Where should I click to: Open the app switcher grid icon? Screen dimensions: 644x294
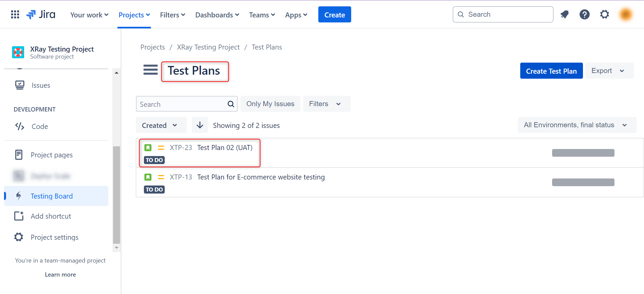(x=15, y=14)
